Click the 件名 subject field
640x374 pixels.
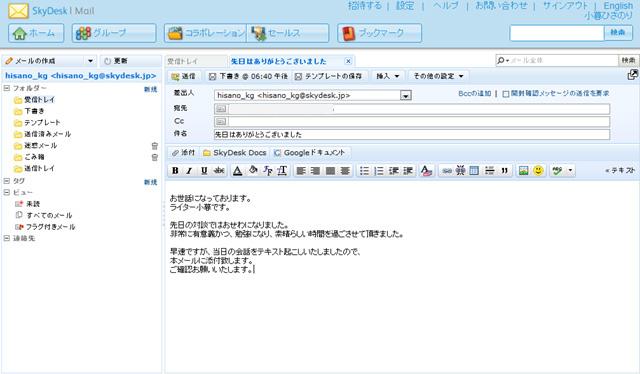(x=412, y=135)
